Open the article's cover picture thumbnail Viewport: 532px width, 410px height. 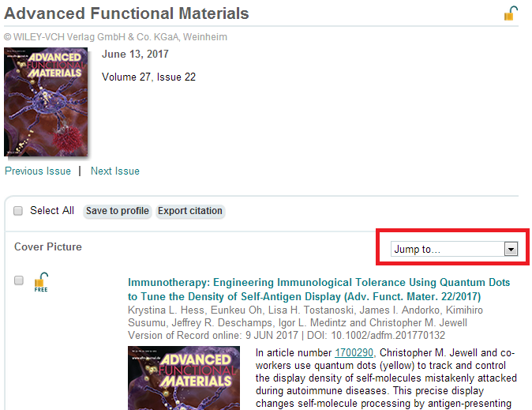click(x=184, y=378)
